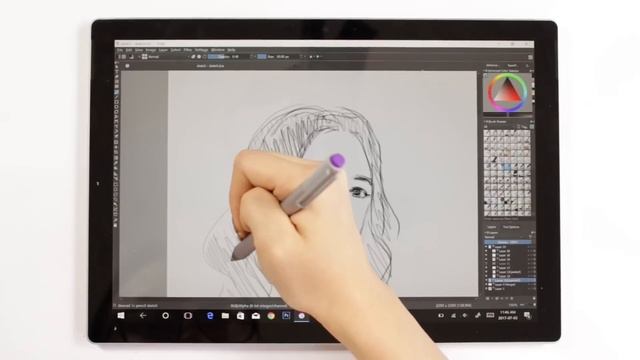
Task: Open the Filter menu
Action: pyautogui.click(x=188, y=50)
